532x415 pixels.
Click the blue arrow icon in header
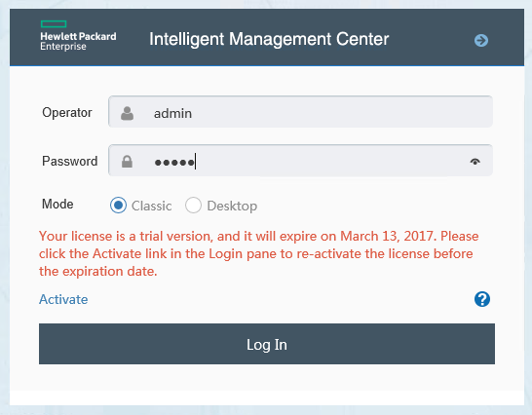point(481,40)
